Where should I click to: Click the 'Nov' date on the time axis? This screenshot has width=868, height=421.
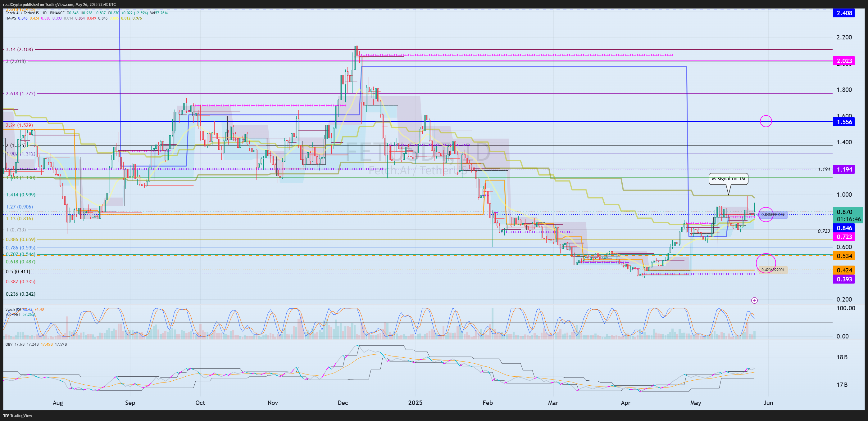click(273, 403)
